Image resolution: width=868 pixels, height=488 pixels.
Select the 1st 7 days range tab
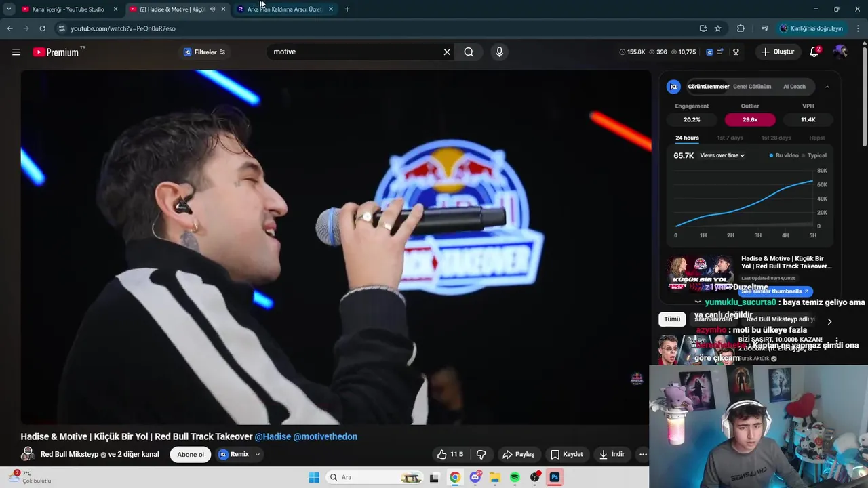[x=730, y=138]
